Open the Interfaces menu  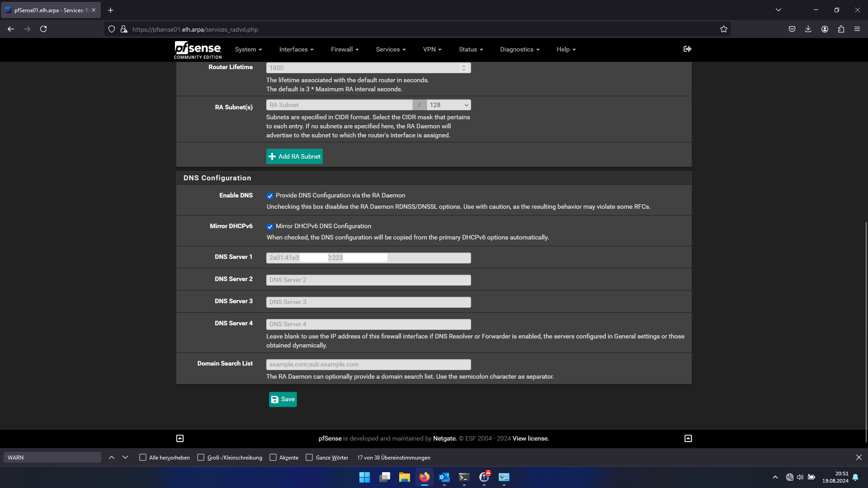click(296, 49)
